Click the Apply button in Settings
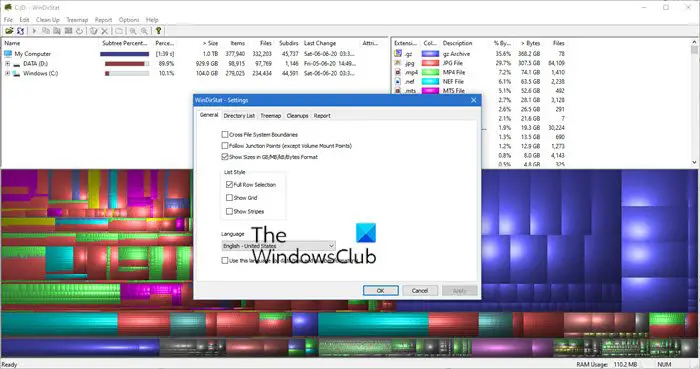700x369 pixels. coord(459,290)
